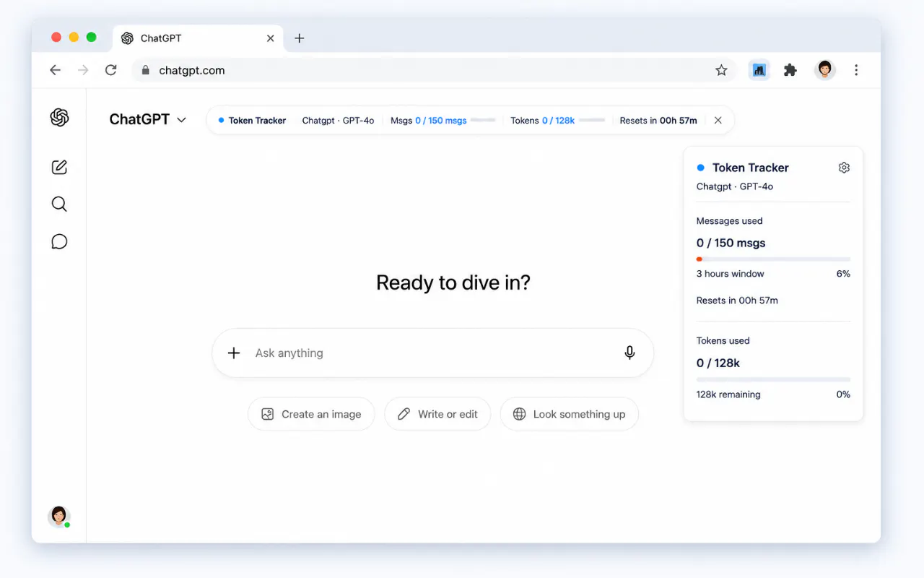Click the Token Tracker label in the top bar
This screenshot has height=578, width=924.
coord(257,121)
